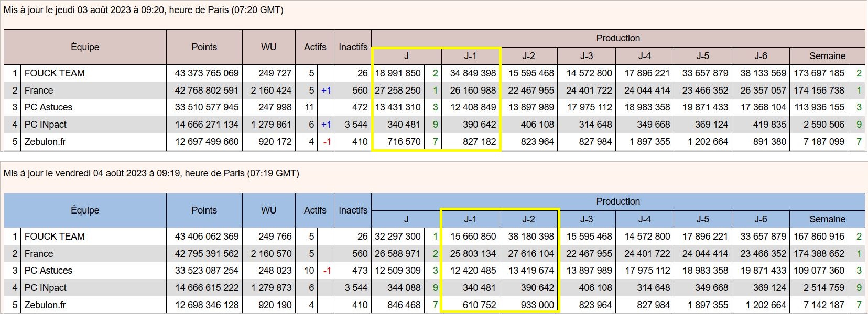Open Zebulon.fr in the top table
The image size is (868, 314).
pos(45,142)
